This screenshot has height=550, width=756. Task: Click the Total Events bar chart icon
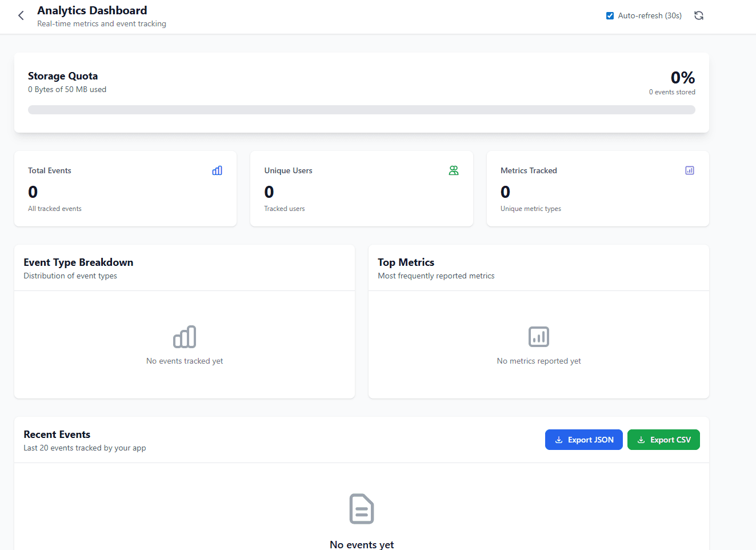[217, 170]
